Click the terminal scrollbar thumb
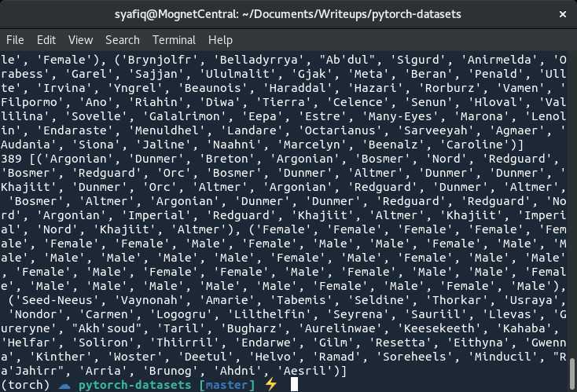The height and width of the screenshot is (392, 577). 572,375
